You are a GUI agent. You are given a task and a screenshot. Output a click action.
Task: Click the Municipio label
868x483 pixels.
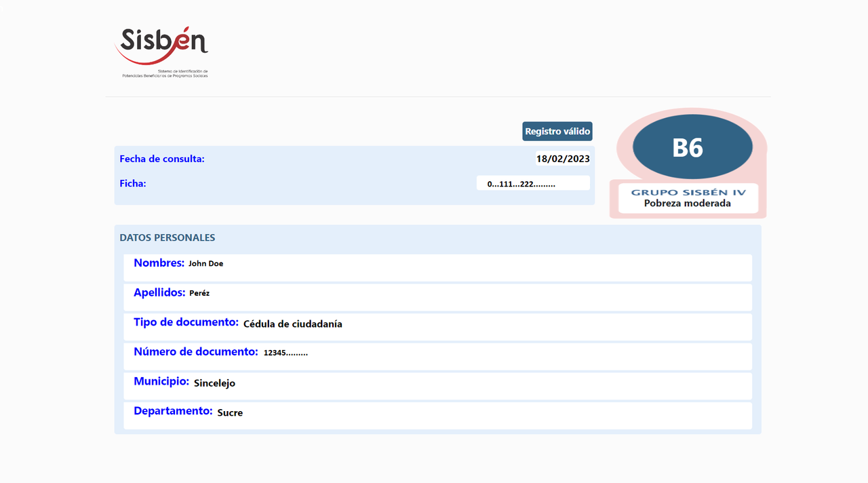pos(161,381)
